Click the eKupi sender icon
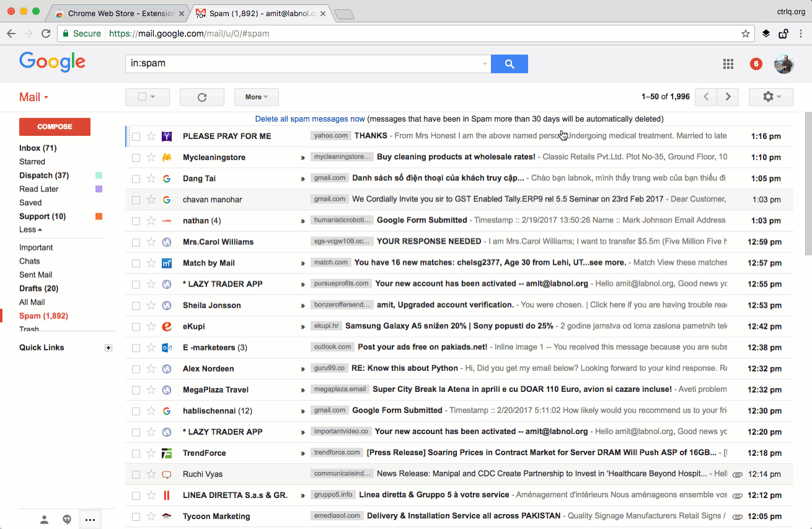Screen dimensions: 812x529 coord(167,326)
